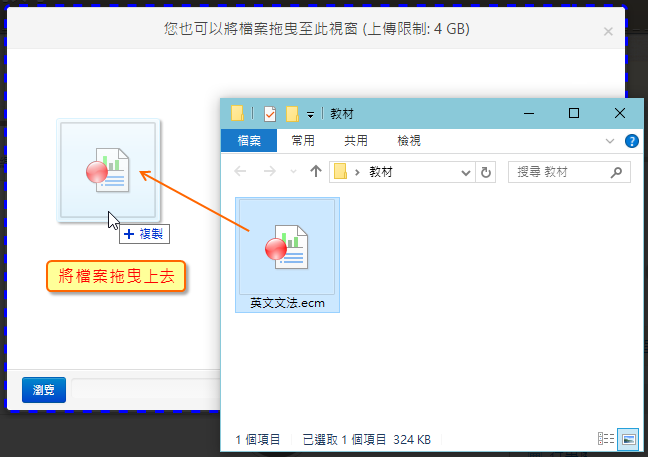This screenshot has height=457, width=648.
Task: Close the upload dialog
Action: tap(608, 31)
